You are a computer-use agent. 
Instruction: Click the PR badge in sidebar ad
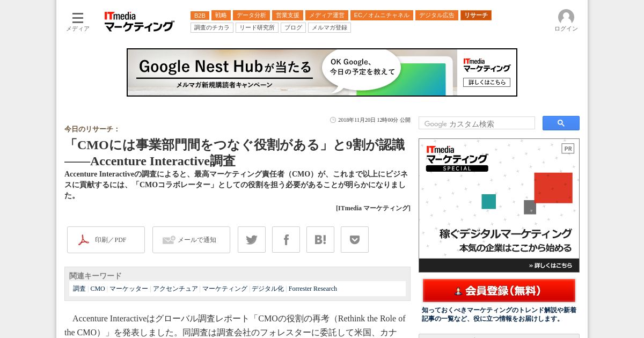[x=568, y=149]
